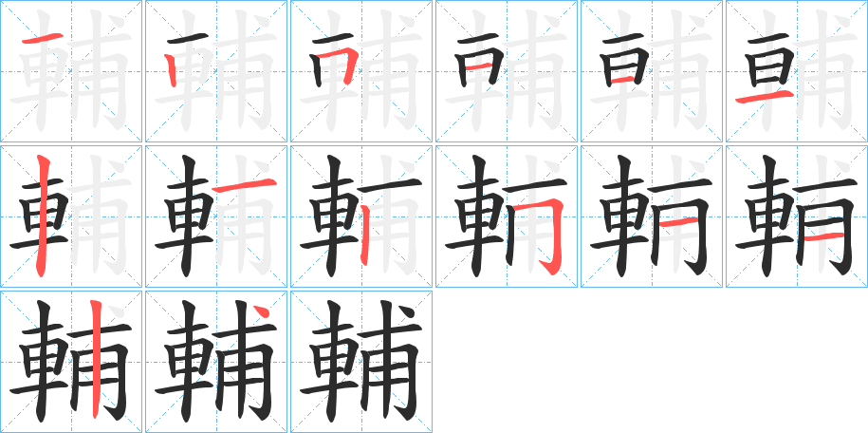Click the red center vertical of 甫 in step thirteen
This screenshot has height=433, width=868.
click(x=96, y=359)
